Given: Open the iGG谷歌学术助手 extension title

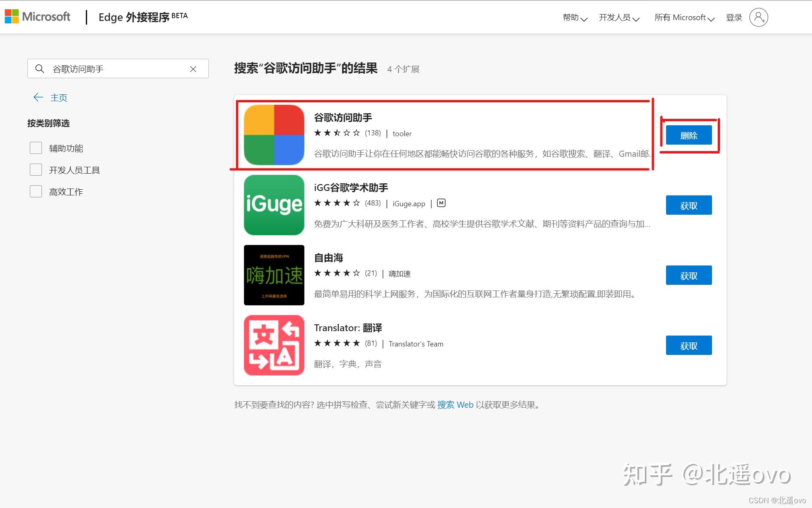Looking at the screenshot, I should tap(351, 188).
